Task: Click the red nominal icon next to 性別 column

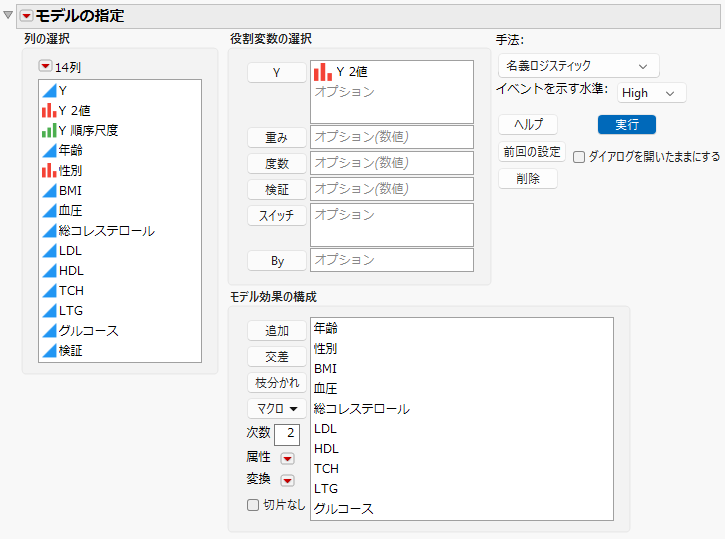Action: click(49, 171)
